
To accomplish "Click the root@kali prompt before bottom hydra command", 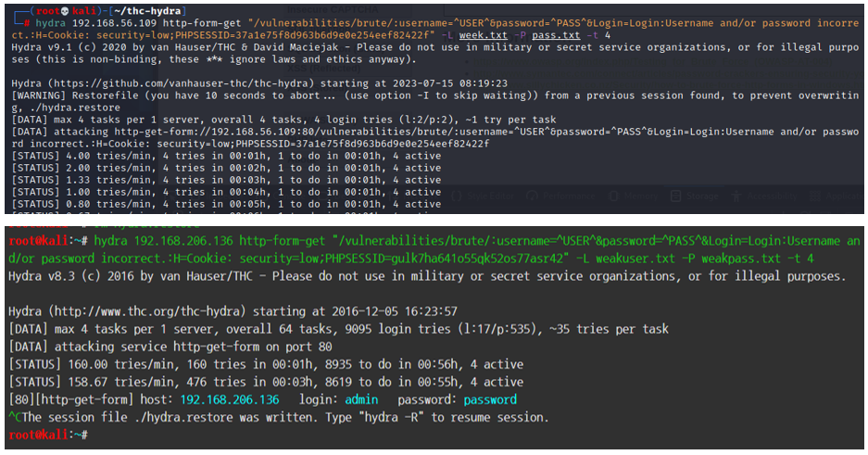I will [47, 241].
